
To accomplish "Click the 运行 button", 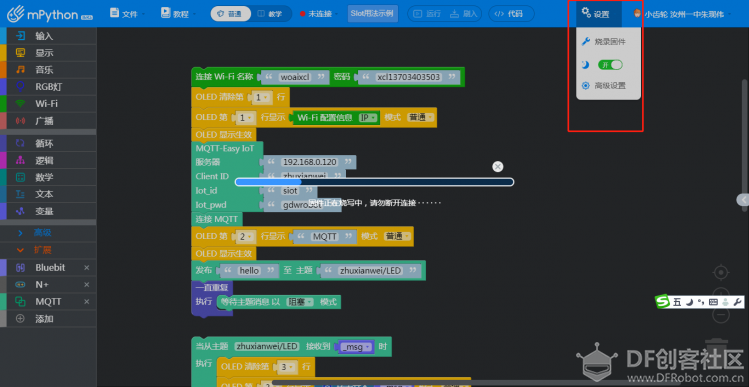I will 427,14.
